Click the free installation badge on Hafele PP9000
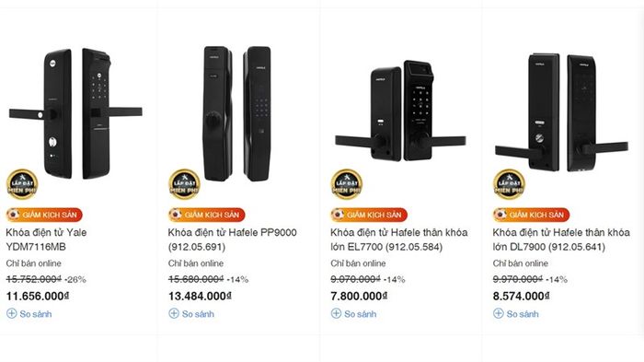 [184, 185]
